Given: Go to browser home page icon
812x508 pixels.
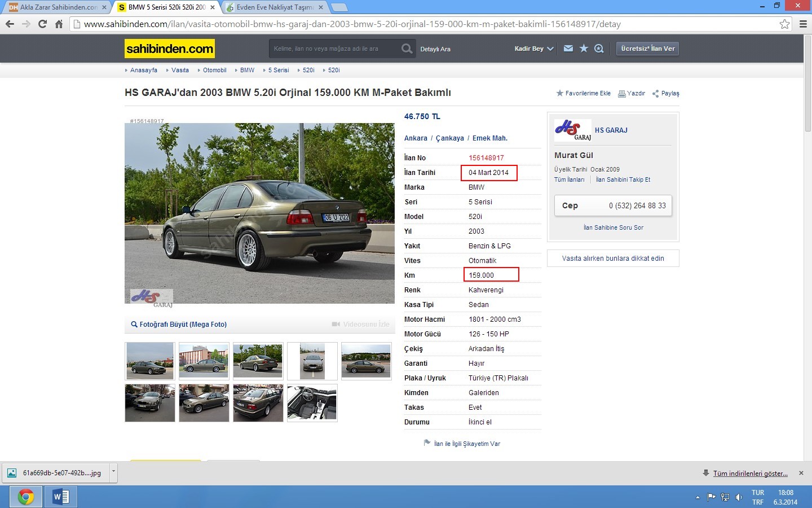Looking at the screenshot, I should pos(59,24).
